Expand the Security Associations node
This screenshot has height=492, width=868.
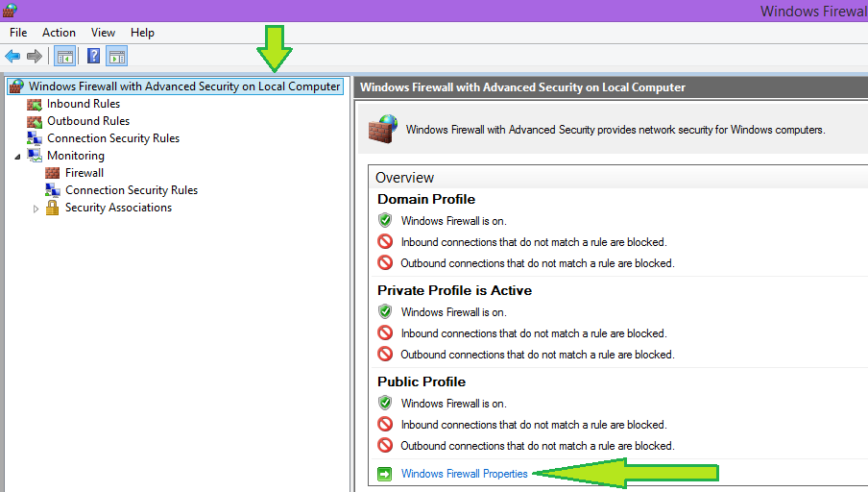coord(36,209)
